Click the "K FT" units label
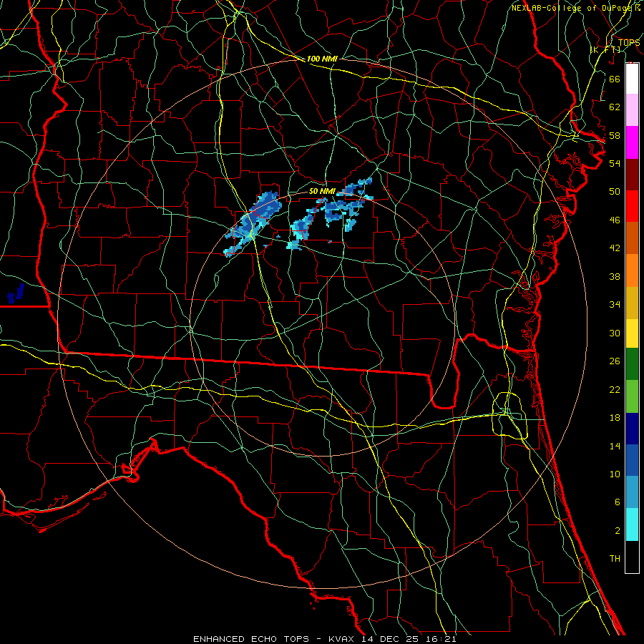Image resolution: width=644 pixels, height=644 pixels. pos(605,49)
